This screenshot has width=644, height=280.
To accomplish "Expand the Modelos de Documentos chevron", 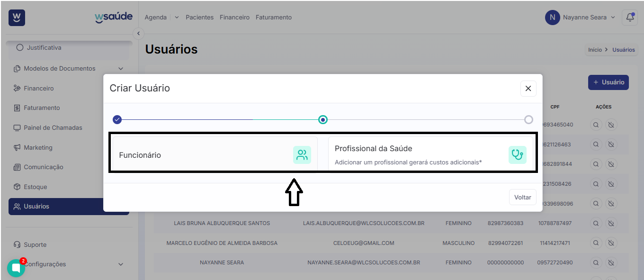I will (x=121, y=69).
